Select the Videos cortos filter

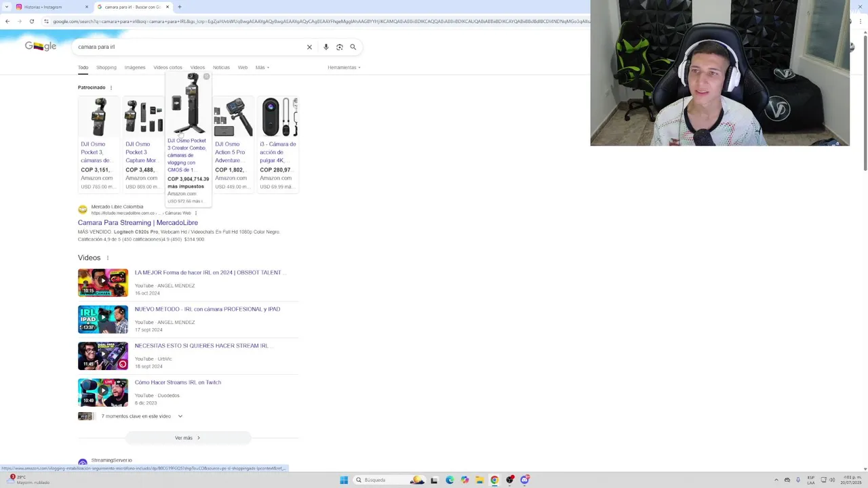click(167, 67)
